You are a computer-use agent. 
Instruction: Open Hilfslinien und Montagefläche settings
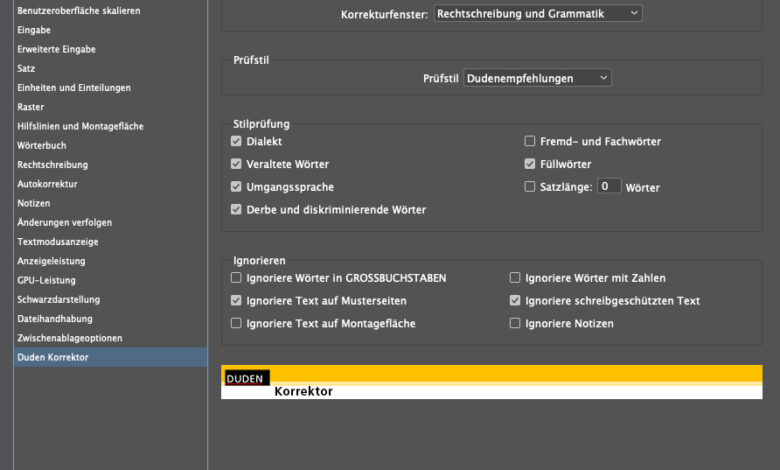point(80,126)
